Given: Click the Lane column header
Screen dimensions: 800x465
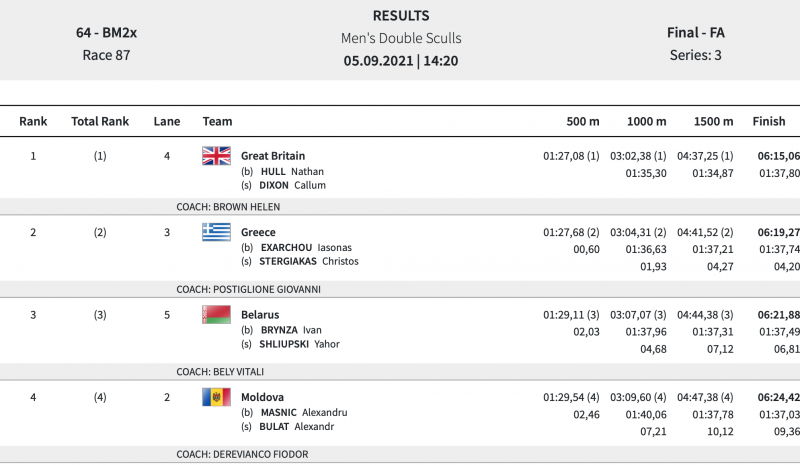Looking at the screenshot, I should pos(167,122).
